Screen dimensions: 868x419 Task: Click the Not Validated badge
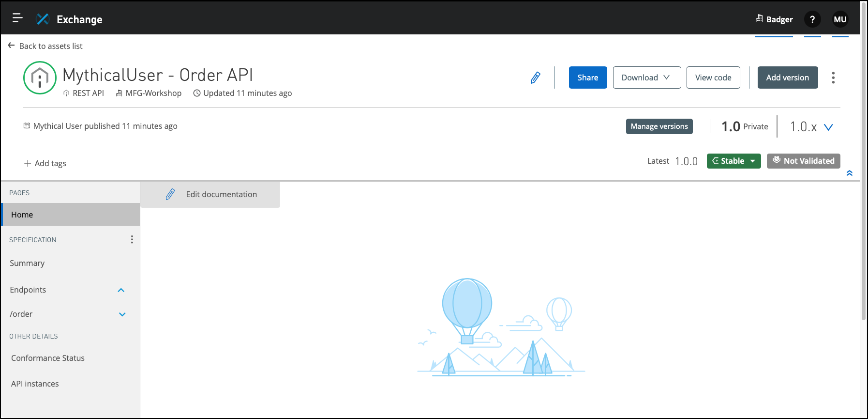coord(804,161)
